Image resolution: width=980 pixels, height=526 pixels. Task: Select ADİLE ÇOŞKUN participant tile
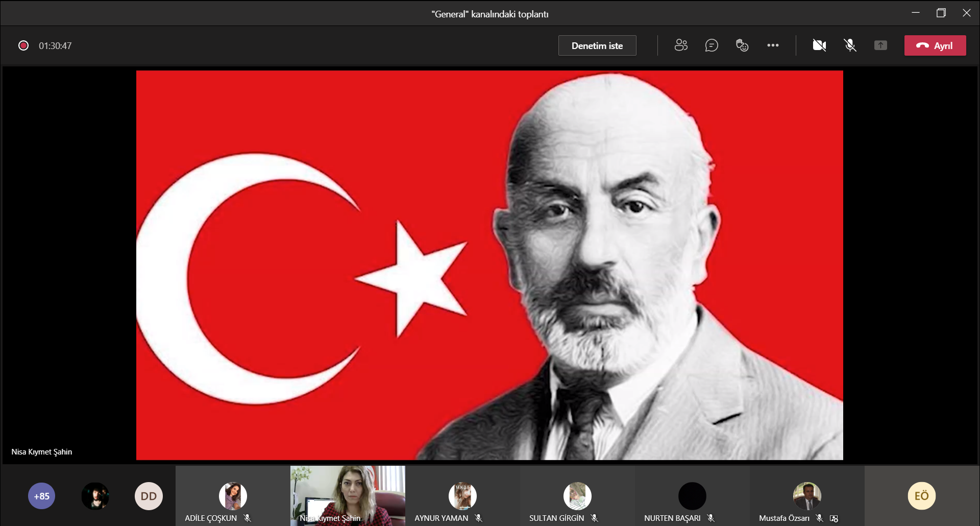tap(233, 496)
